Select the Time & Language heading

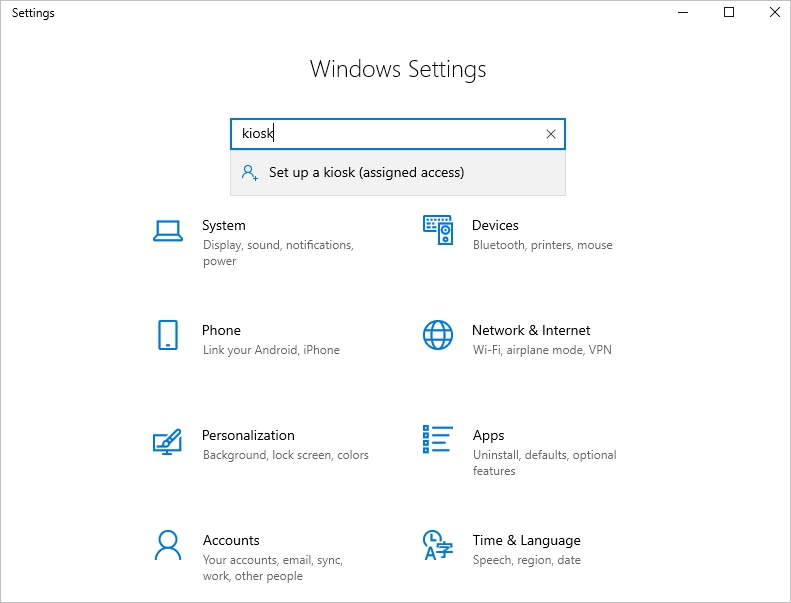click(x=527, y=541)
